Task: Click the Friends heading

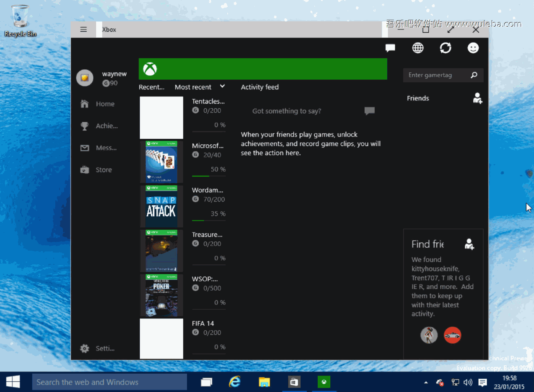Action: (x=418, y=98)
